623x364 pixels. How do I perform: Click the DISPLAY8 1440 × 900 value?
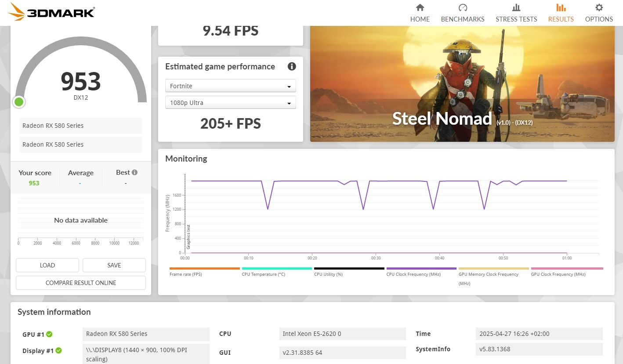coord(146,354)
